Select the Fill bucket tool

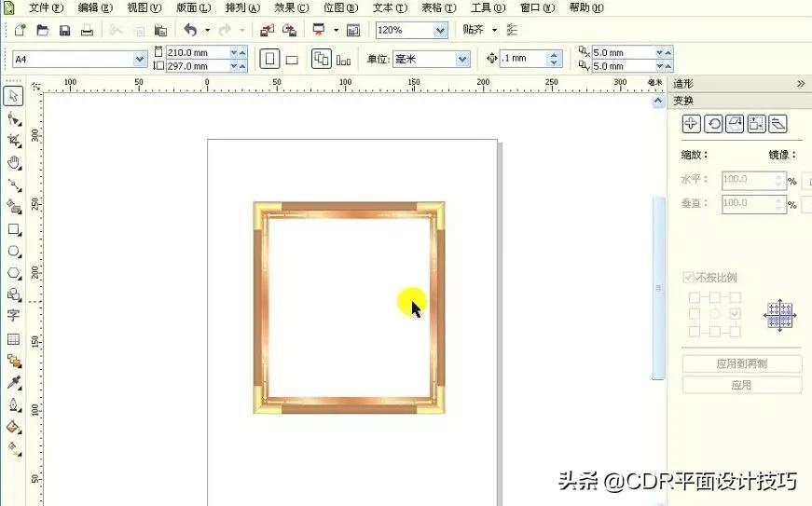click(13, 427)
